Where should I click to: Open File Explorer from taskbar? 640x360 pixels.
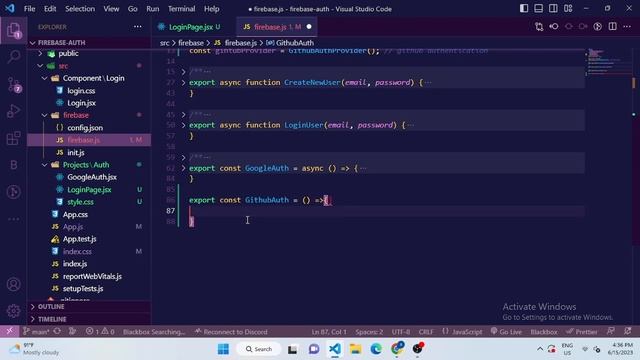355,349
